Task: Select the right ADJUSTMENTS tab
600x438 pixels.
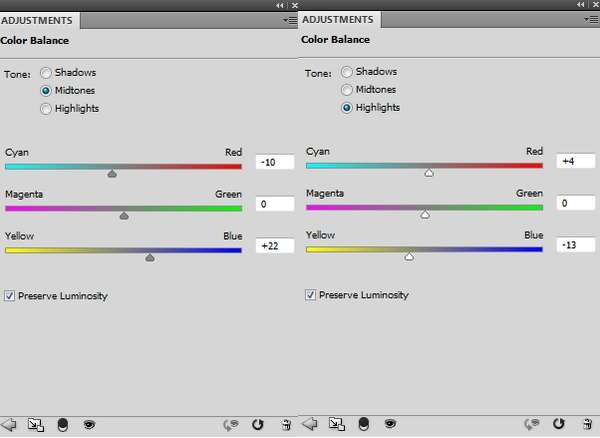Action: coord(338,20)
